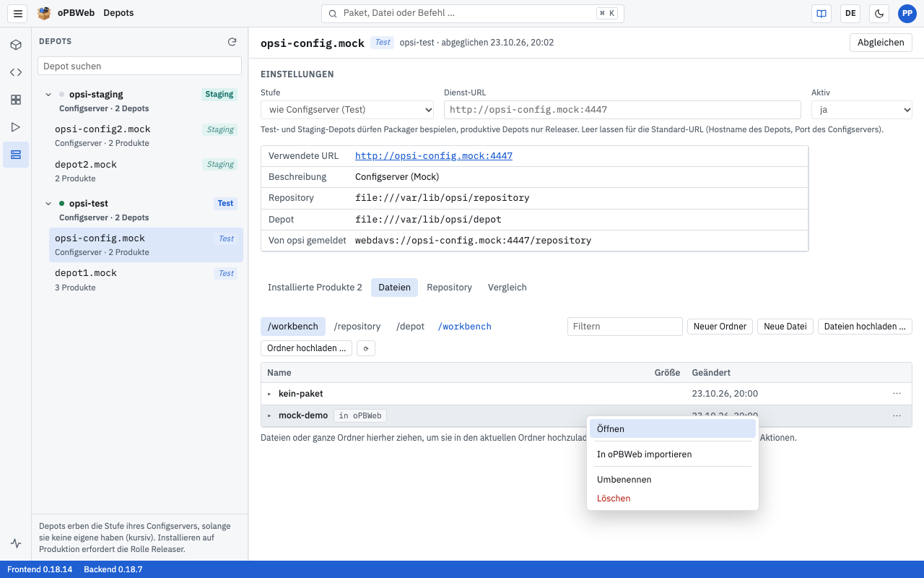Image resolution: width=924 pixels, height=578 pixels.
Task: Click the Abgleichen button
Action: [x=881, y=43]
